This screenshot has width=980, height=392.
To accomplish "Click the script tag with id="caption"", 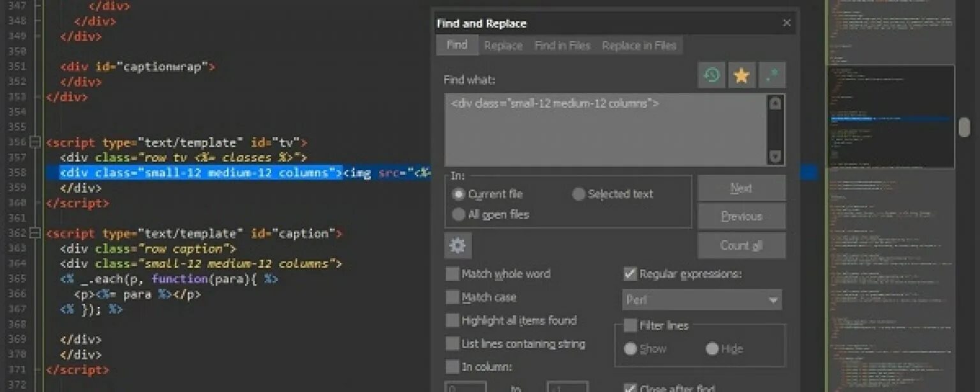I will point(194,233).
